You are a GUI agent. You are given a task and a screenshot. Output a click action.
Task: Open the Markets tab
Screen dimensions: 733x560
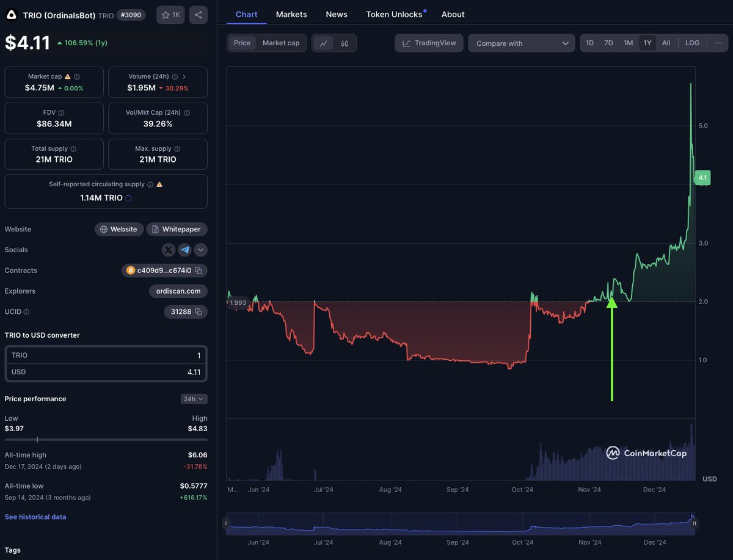(x=291, y=14)
